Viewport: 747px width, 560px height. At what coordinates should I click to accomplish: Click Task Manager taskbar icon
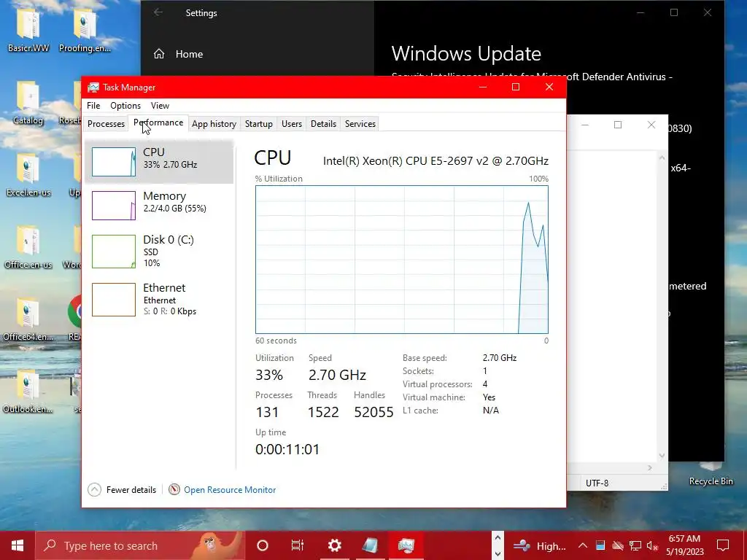coord(406,545)
